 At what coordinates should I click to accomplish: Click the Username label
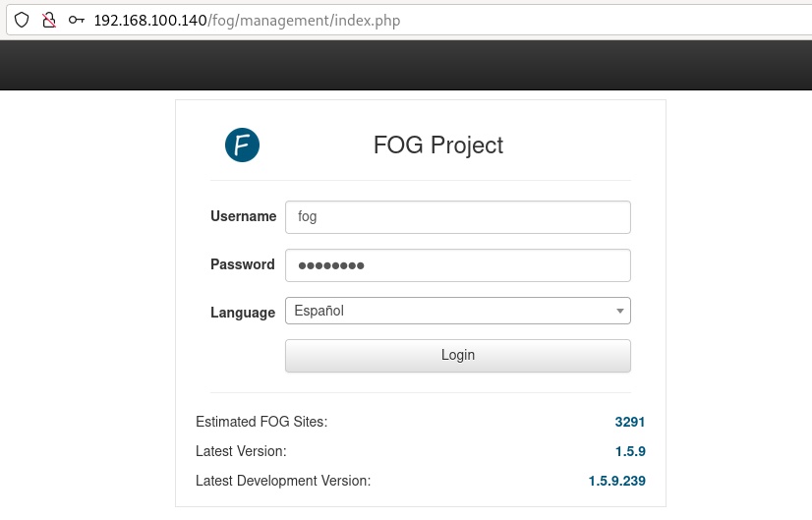(243, 216)
